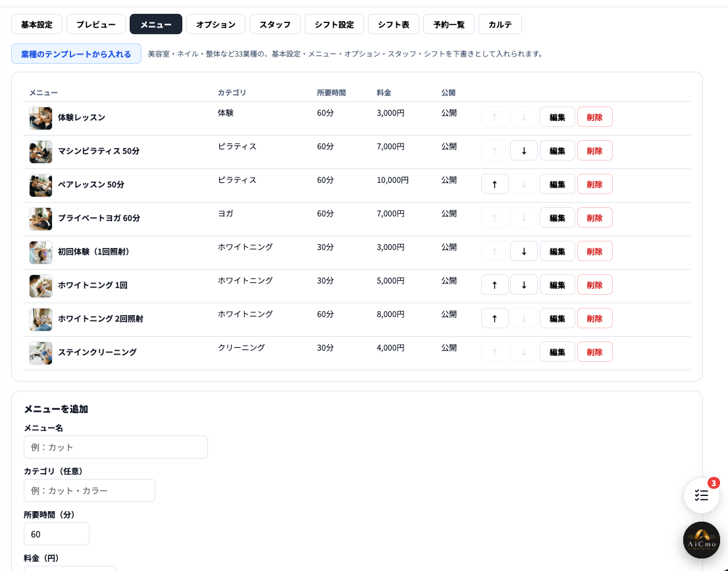Image resolution: width=728 pixels, height=571 pixels.
Task: Click disabled up arrow for プライベートヨガ 60分
Action: (x=494, y=218)
